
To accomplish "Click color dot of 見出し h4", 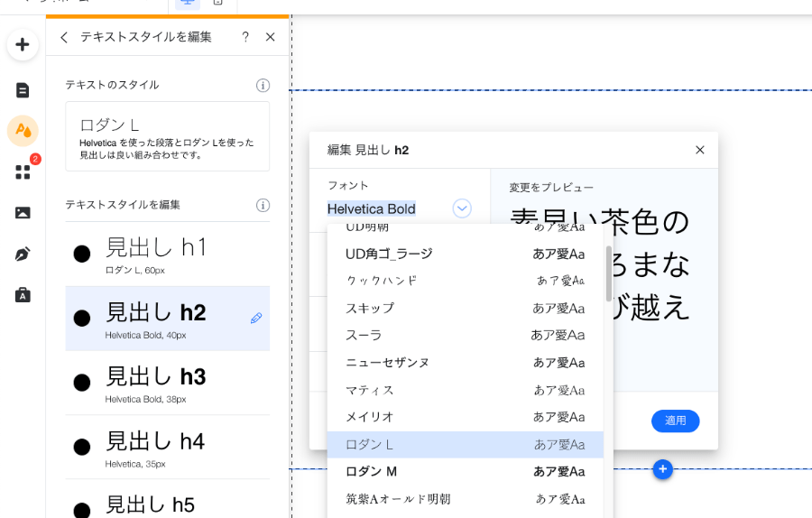I will point(82,447).
